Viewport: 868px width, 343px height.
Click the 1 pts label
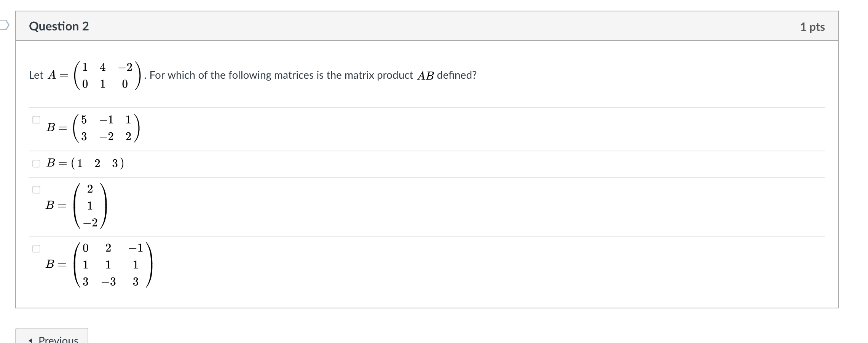pos(812,27)
